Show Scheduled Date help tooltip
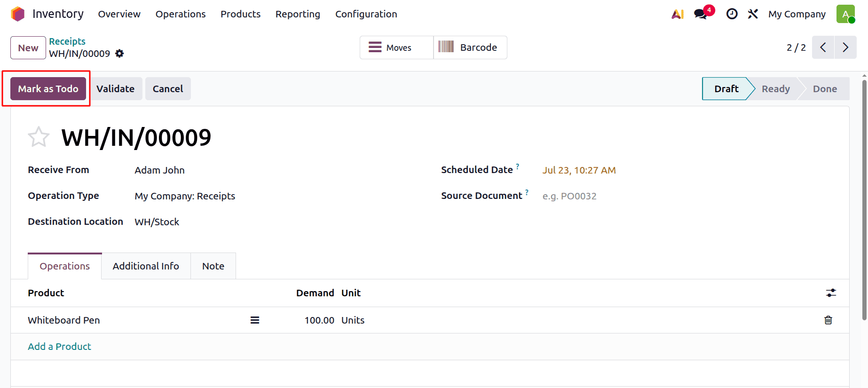The image size is (868, 388). pos(518,166)
